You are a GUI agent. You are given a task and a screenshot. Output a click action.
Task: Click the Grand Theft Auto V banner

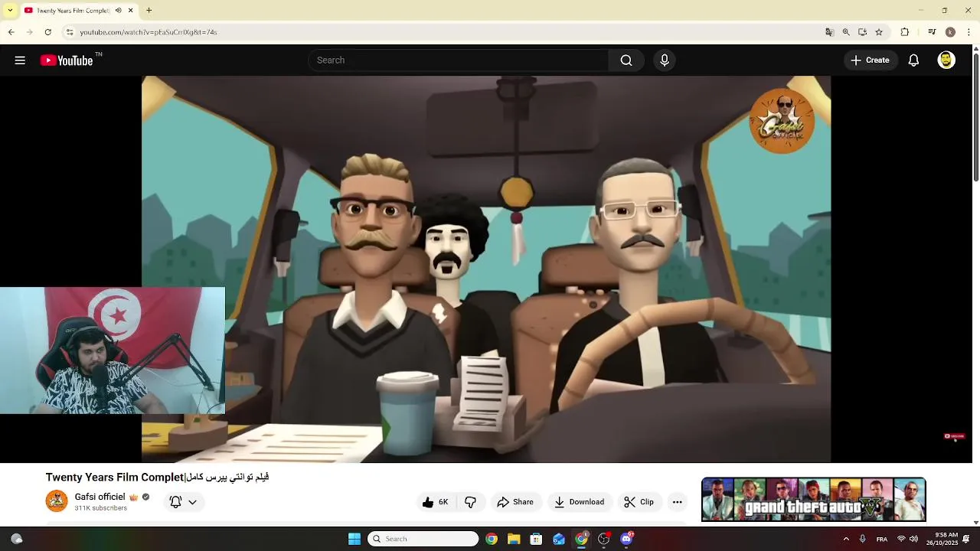[814, 500]
